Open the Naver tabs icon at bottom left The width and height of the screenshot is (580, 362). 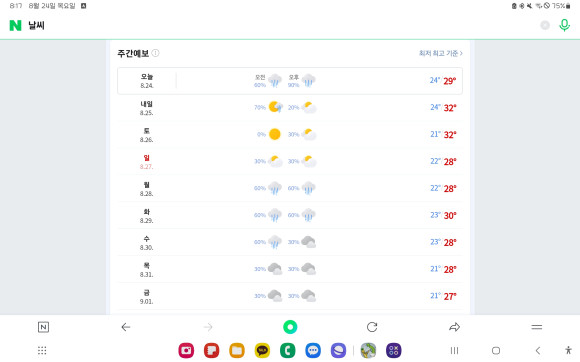(43, 327)
